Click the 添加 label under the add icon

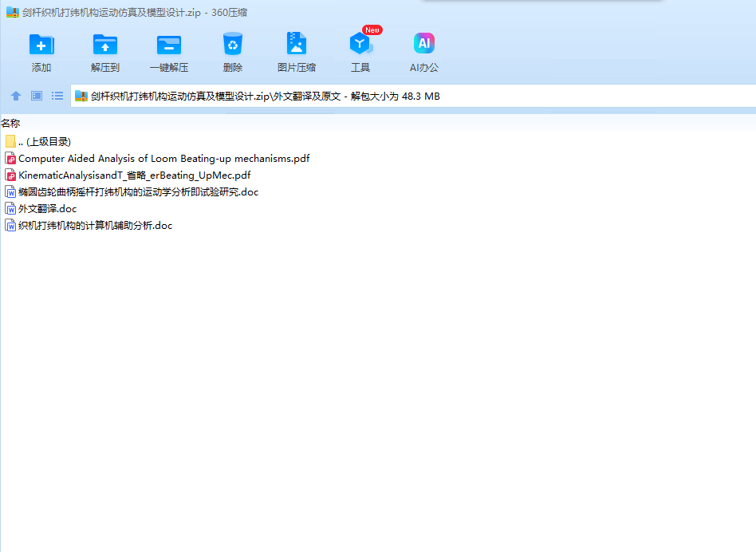(x=41, y=68)
